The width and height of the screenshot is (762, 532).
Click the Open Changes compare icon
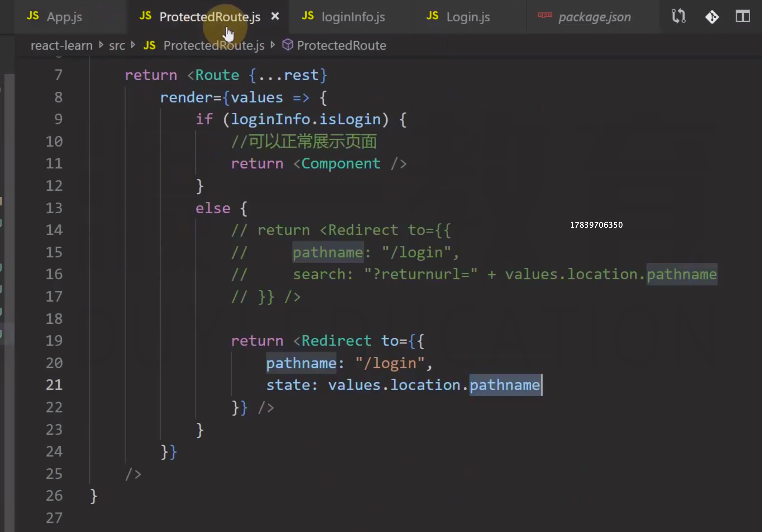(678, 16)
